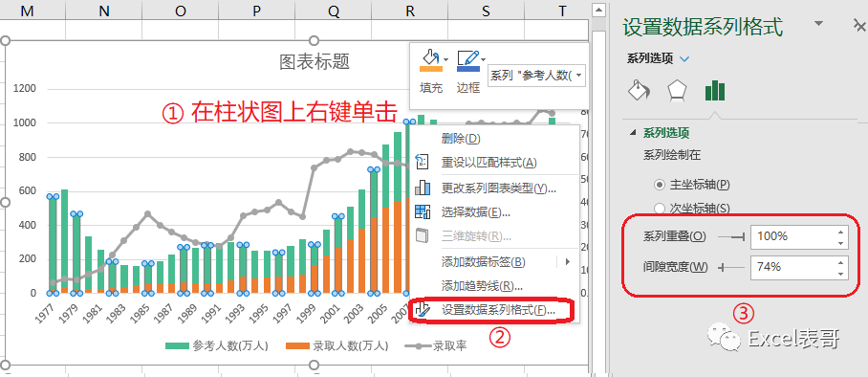Expand the 添加数据标签 submenu arrow
This screenshot has height=377, width=868.
(x=568, y=261)
